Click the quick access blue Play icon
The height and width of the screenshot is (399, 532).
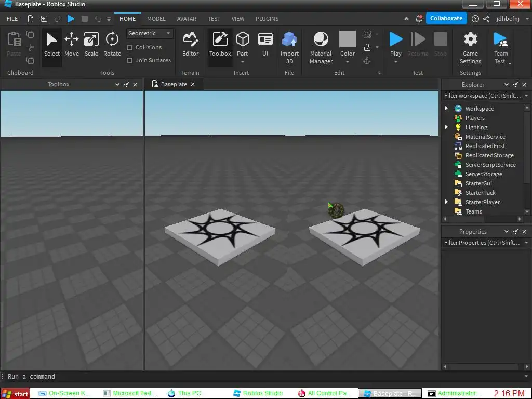[x=71, y=19]
